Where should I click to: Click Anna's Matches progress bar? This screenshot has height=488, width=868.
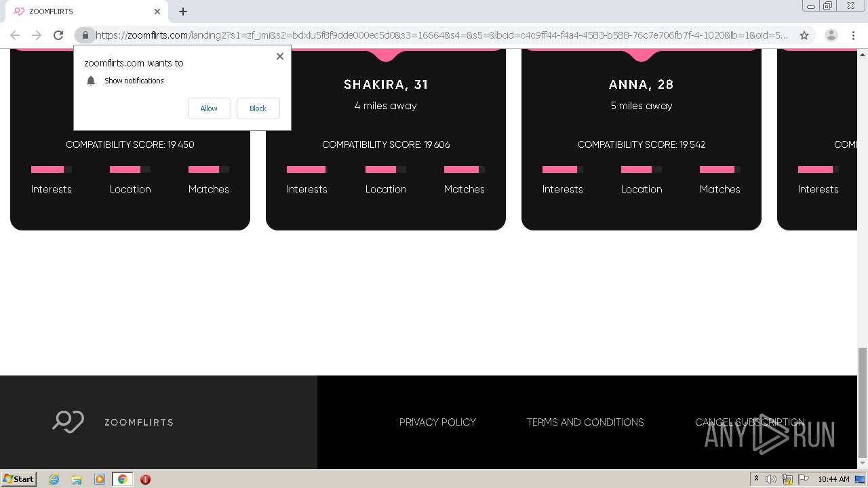click(720, 169)
